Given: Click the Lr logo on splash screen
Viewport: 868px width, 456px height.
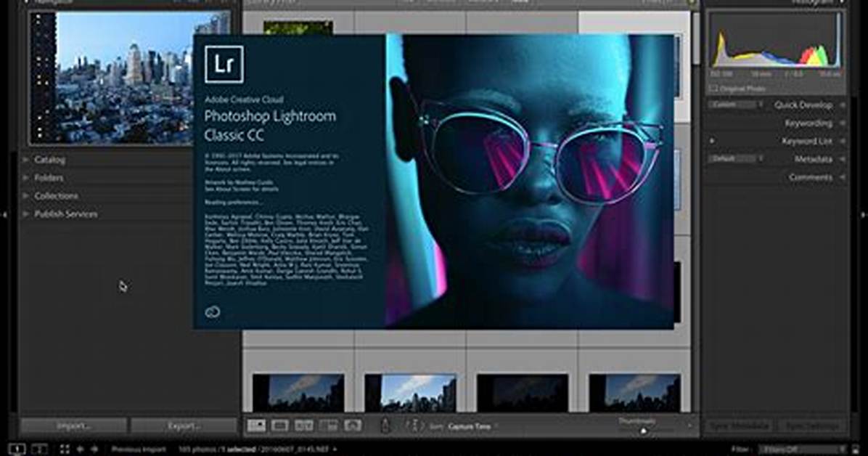Looking at the screenshot, I should [x=224, y=65].
